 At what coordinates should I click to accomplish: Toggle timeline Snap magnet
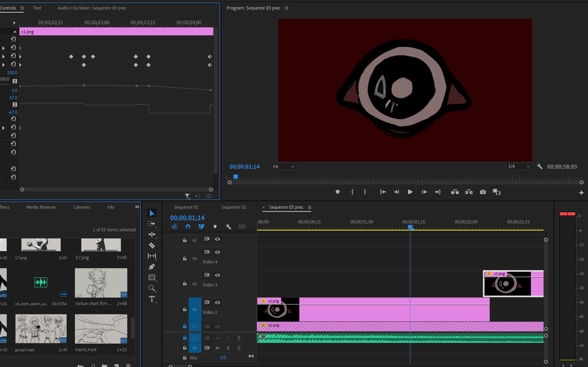[188, 227]
